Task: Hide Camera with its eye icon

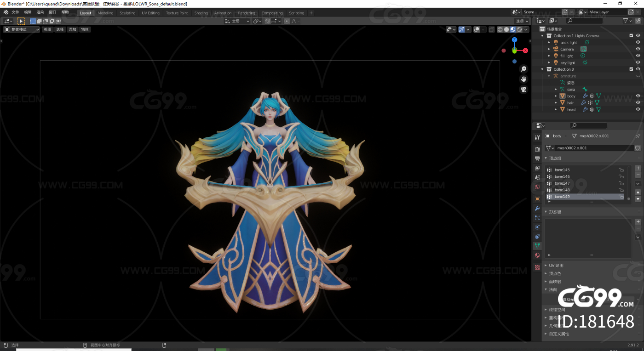Action: pos(638,49)
